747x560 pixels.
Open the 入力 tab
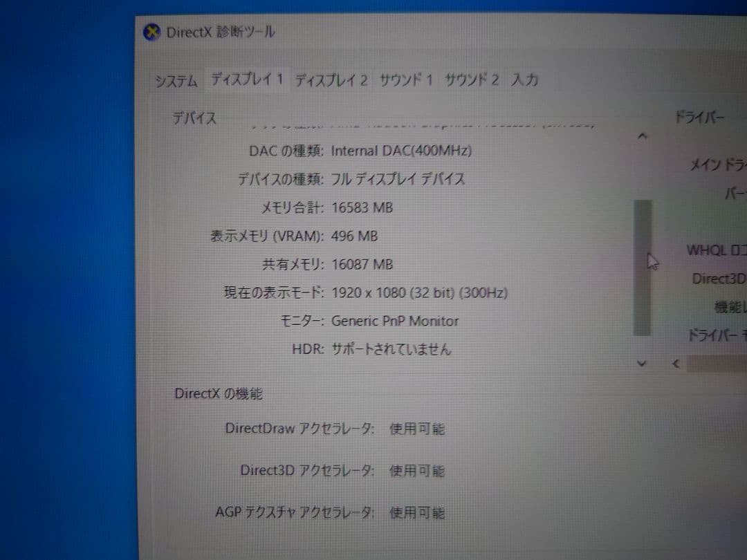[525, 80]
